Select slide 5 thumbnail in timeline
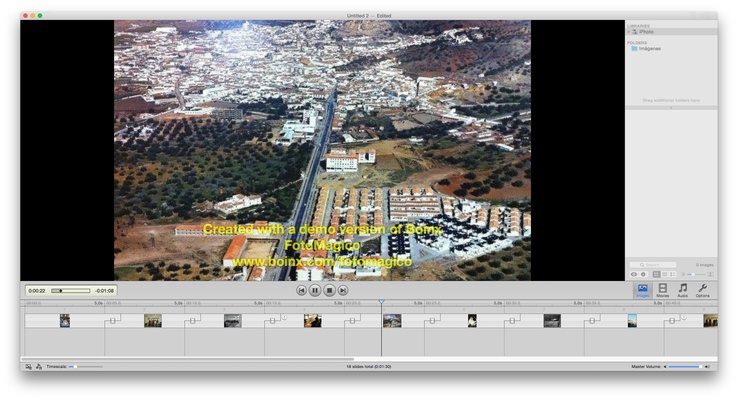 click(x=392, y=320)
